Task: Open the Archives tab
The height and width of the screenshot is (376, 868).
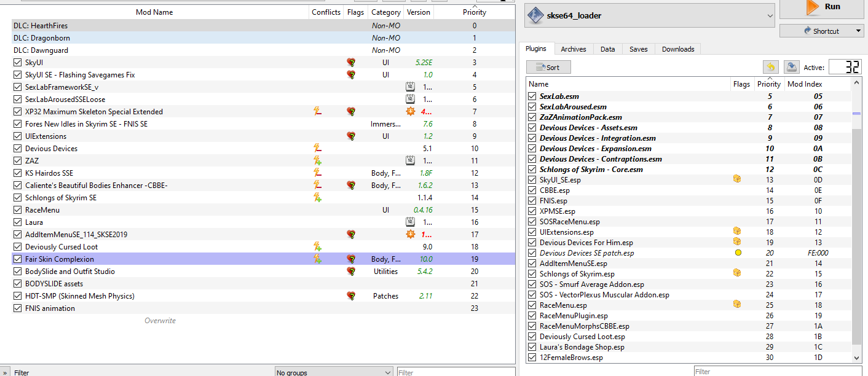Action: (574, 49)
